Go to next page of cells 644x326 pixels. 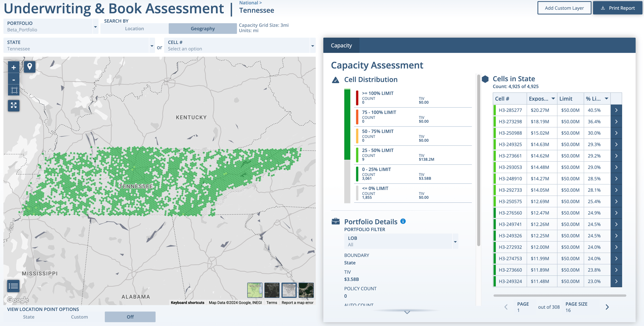[x=607, y=307]
